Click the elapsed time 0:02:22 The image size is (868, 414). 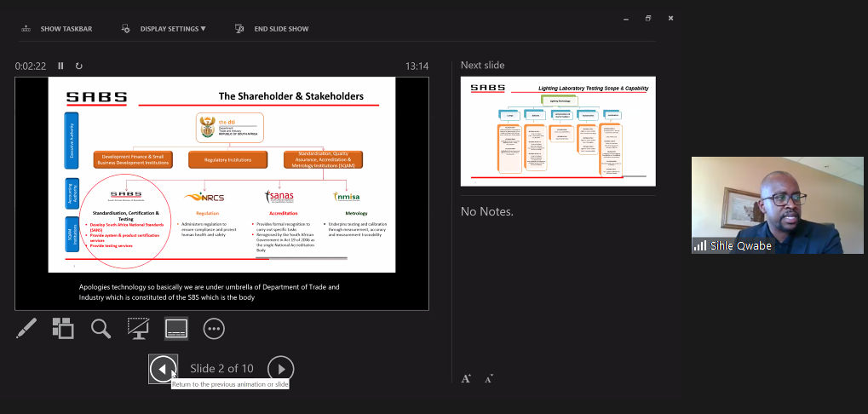[x=31, y=66]
